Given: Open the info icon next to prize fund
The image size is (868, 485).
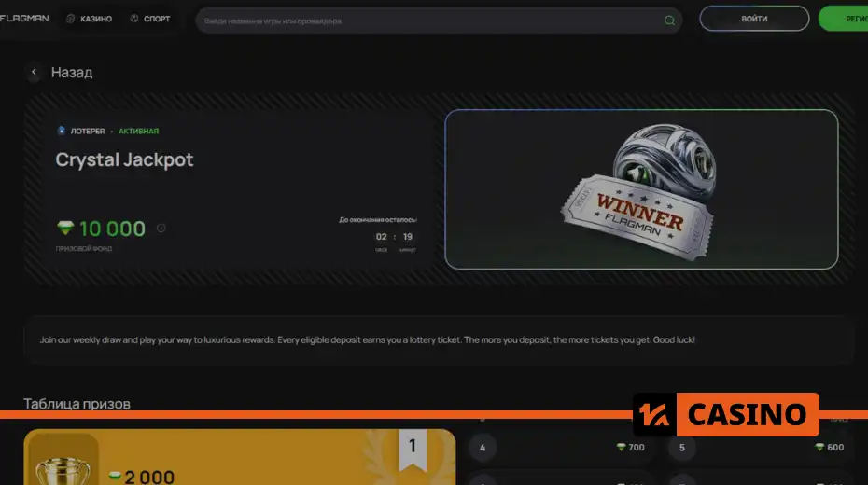Looking at the screenshot, I should point(161,228).
